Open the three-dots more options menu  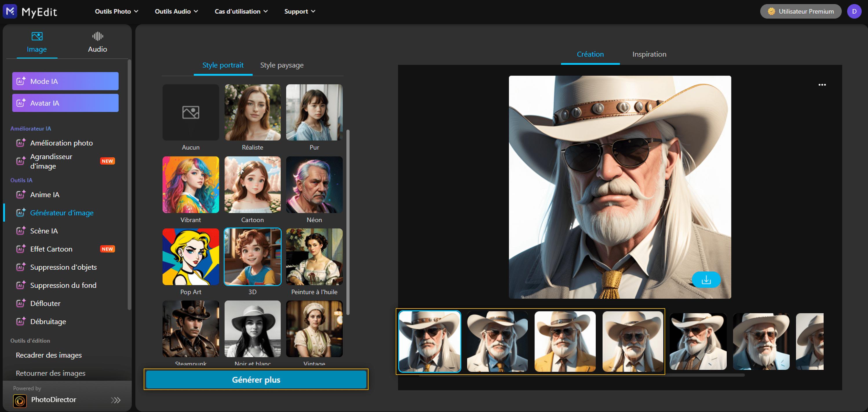[x=822, y=85]
